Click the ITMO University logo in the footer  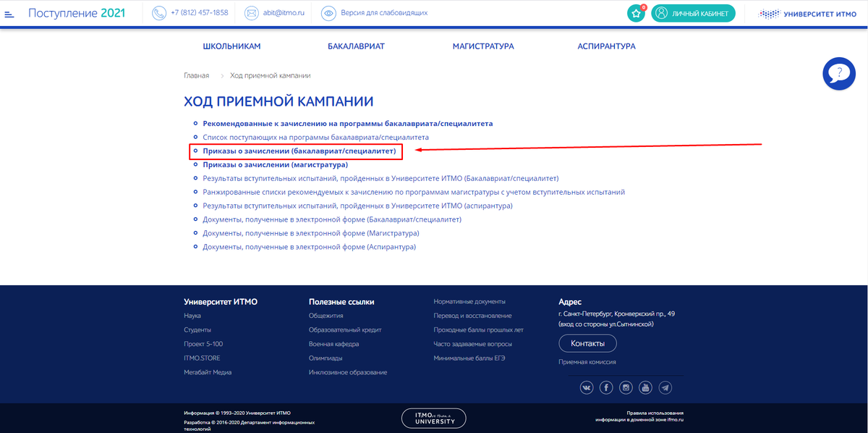click(433, 418)
